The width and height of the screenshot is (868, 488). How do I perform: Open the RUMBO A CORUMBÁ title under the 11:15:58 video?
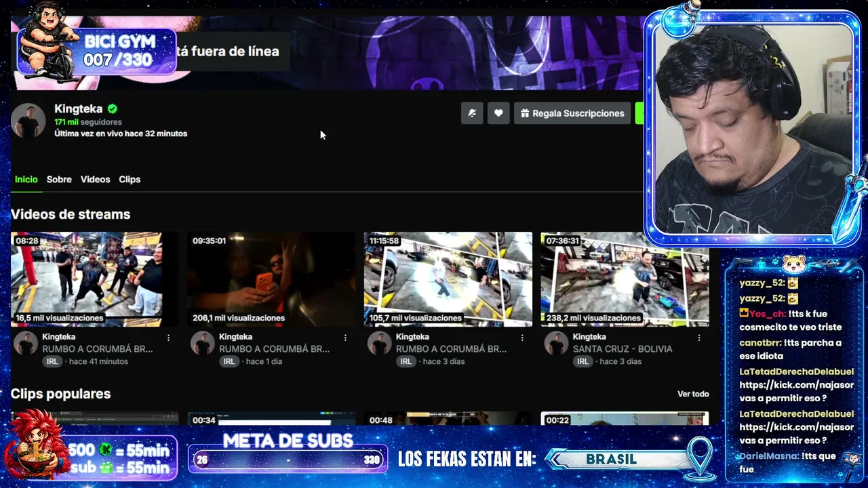pyautogui.click(x=451, y=349)
